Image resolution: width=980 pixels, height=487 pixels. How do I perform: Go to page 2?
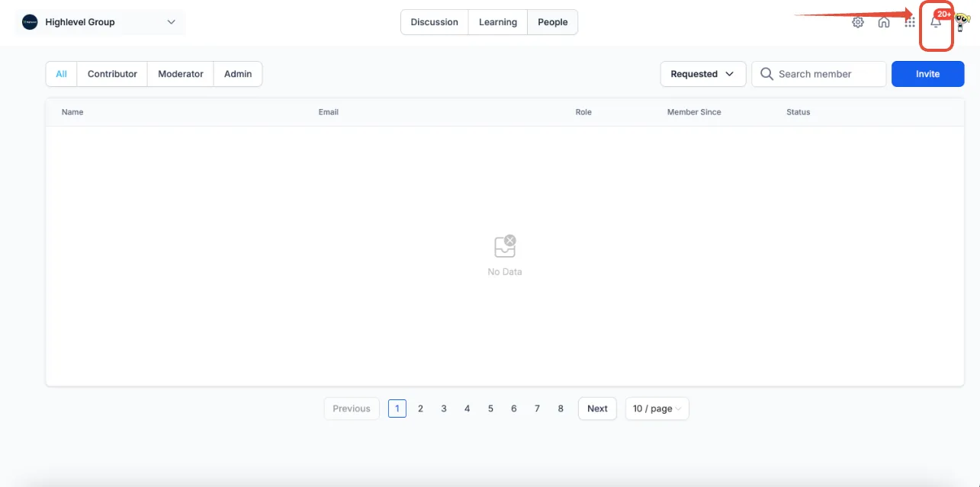pyautogui.click(x=420, y=409)
